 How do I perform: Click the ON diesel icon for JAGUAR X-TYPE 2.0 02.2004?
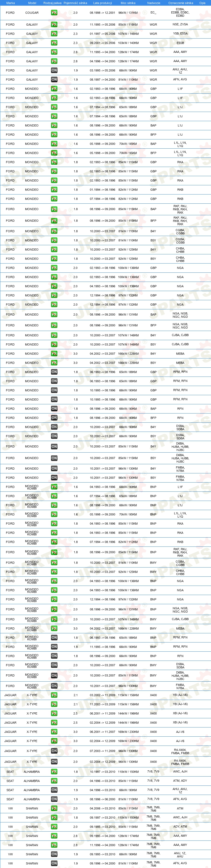pyautogui.click(x=54, y=761)
